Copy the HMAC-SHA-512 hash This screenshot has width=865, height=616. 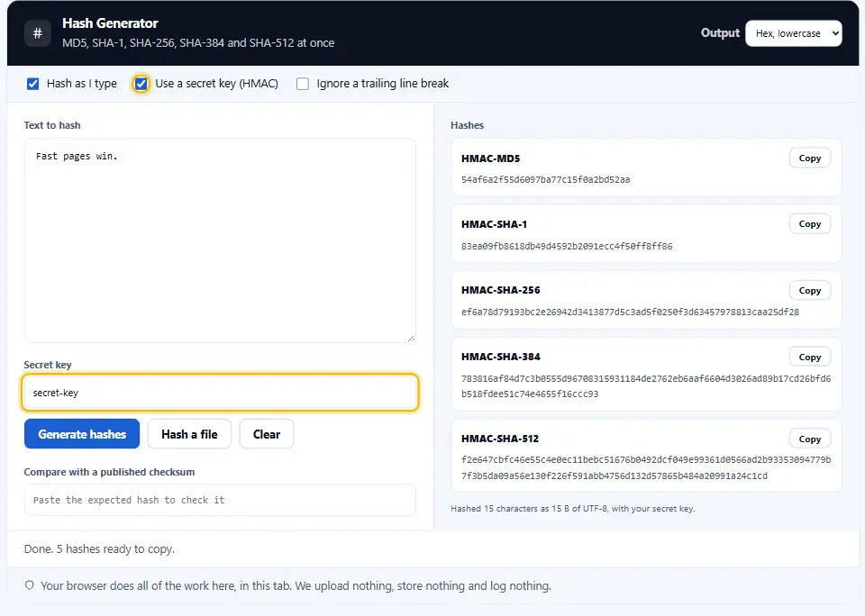tap(809, 439)
